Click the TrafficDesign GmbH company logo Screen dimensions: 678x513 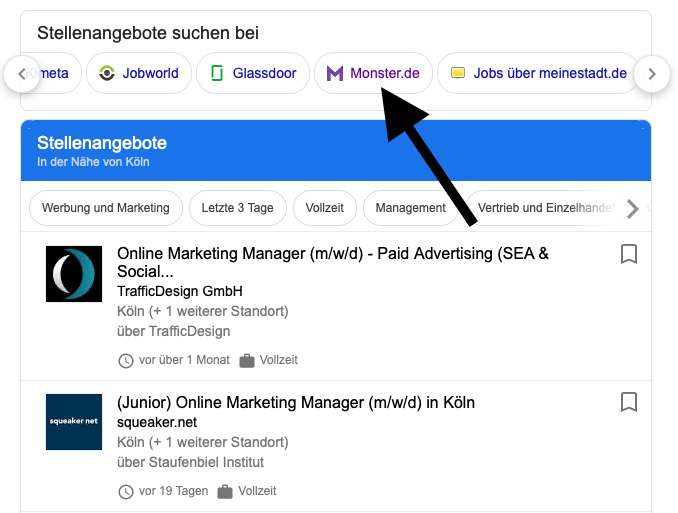(x=74, y=274)
